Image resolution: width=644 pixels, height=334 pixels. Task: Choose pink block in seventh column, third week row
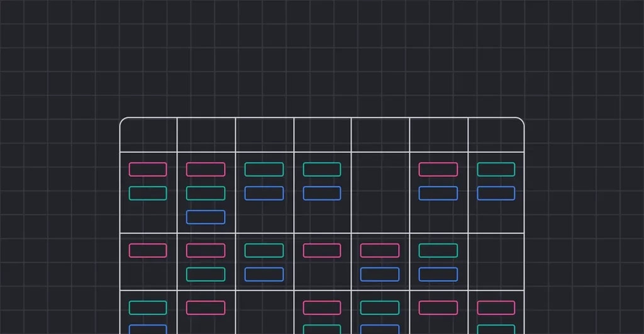tap(496, 308)
